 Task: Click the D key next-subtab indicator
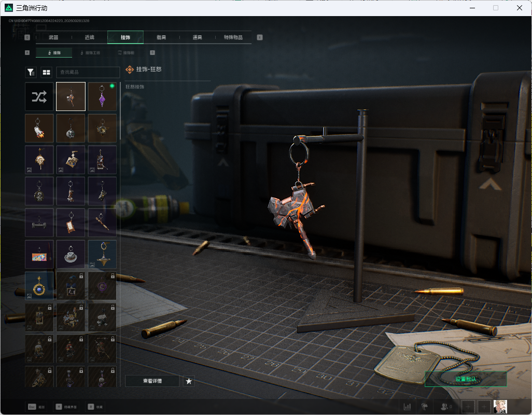coord(152,52)
